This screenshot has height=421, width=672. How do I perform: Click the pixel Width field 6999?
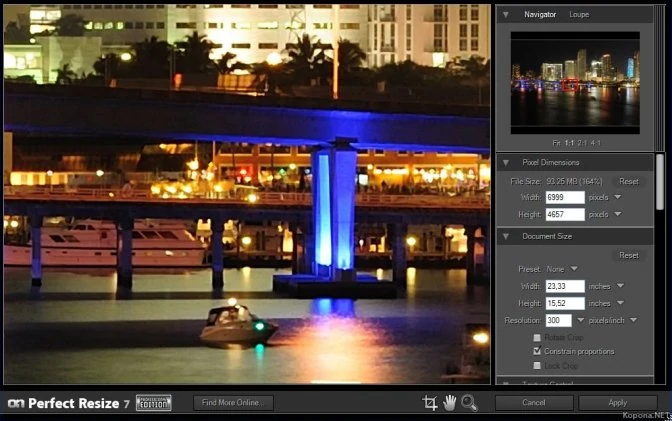[565, 197]
